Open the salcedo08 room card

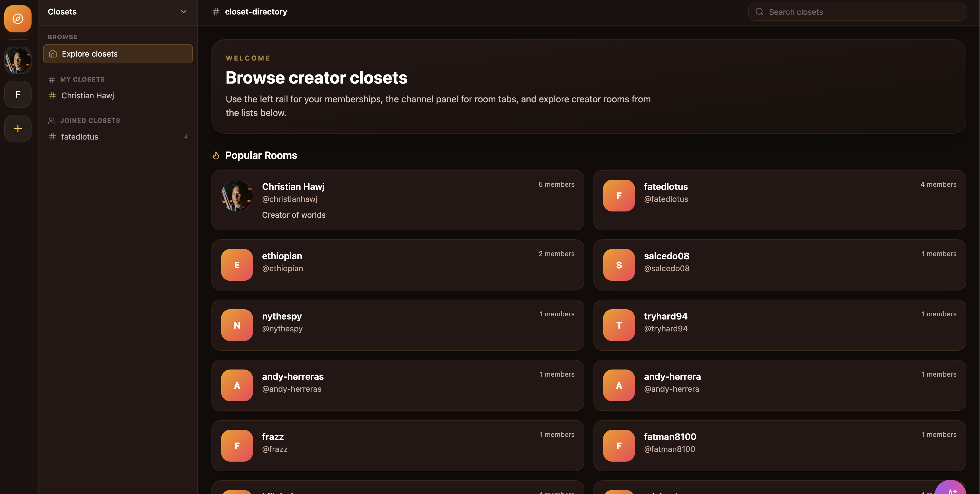coord(780,265)
